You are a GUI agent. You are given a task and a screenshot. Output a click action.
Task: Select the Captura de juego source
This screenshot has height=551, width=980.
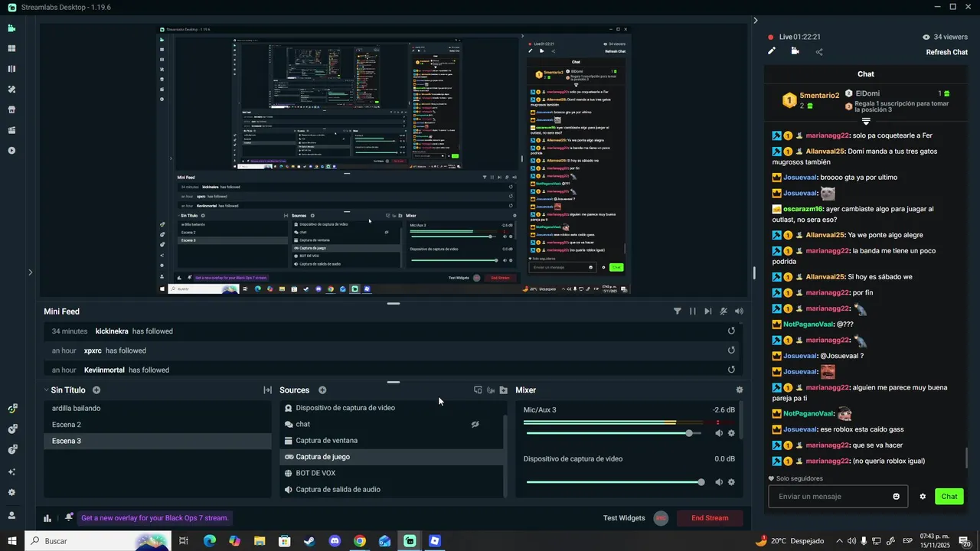[390, 457]
